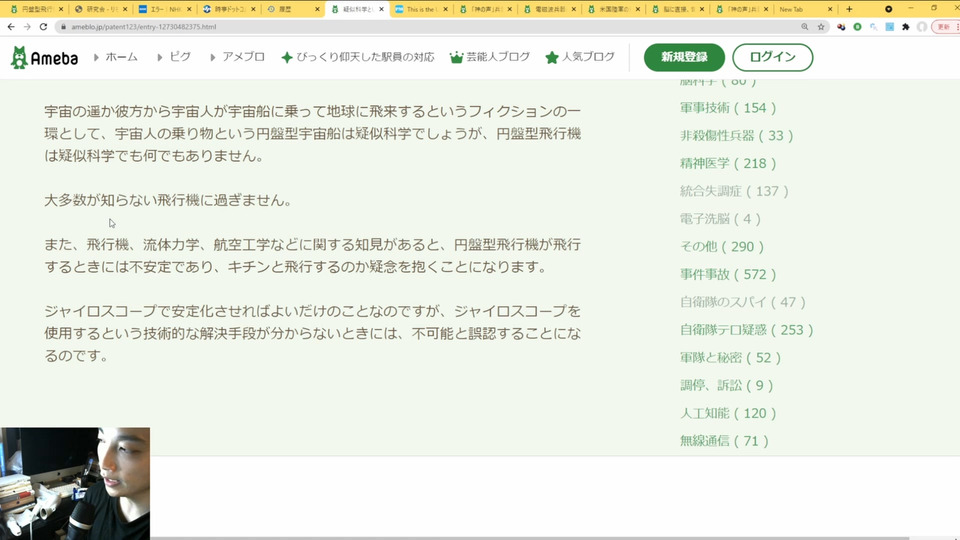Switch to the 履歴 tab
Viewport: 960px width, 540px height.
[291, 9]
